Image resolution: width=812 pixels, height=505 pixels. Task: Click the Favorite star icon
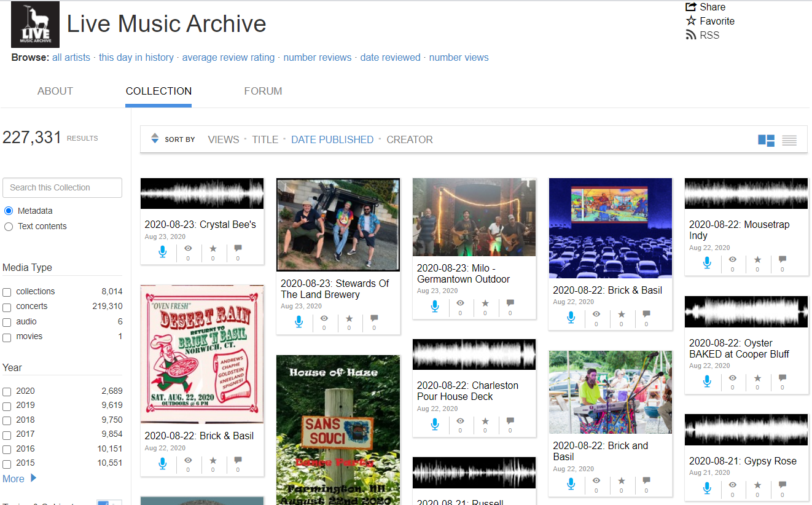pyautogui.click(x=691, y=21)
